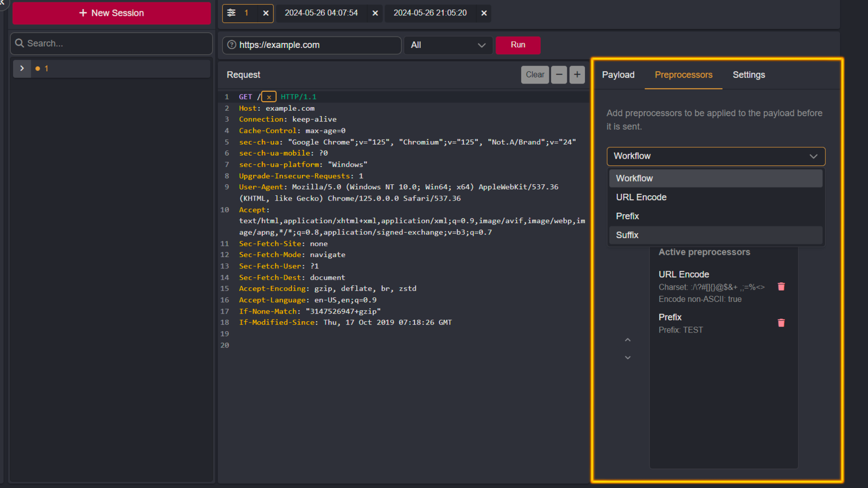
Task: Select Suffix from preprocessor dropdown
Action: coord(628,235)
